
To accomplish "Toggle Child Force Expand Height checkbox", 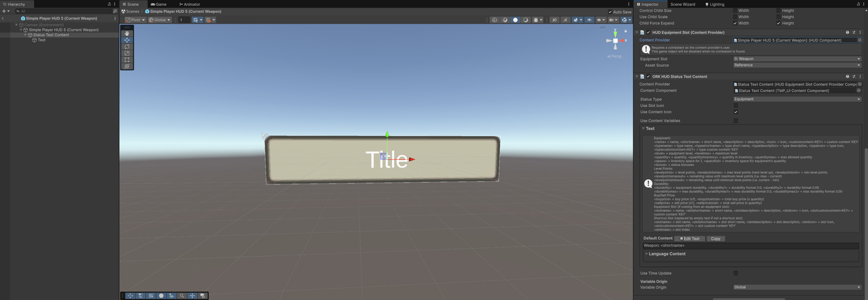I will pyautogui.click(x=778, y=23).
